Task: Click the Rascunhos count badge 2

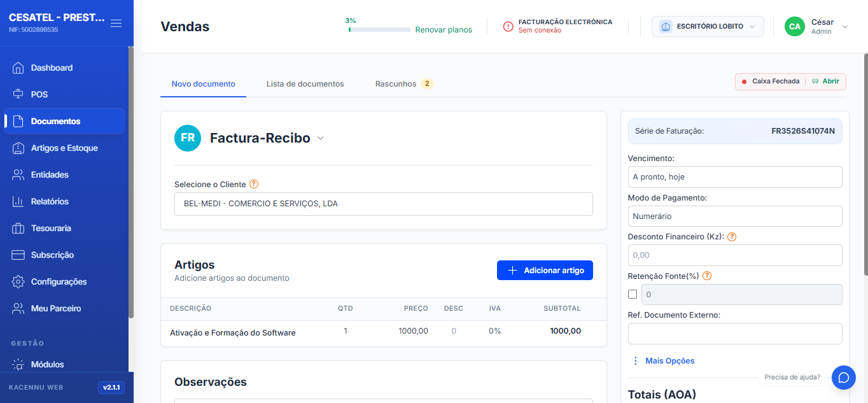Action: coord(426,84)
